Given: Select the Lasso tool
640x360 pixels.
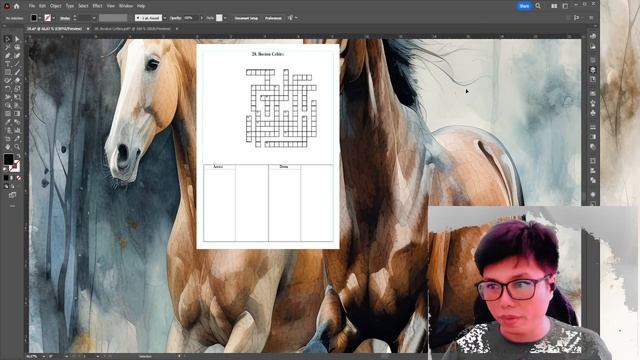Looking at the screenshot, I should click(17, 47).
